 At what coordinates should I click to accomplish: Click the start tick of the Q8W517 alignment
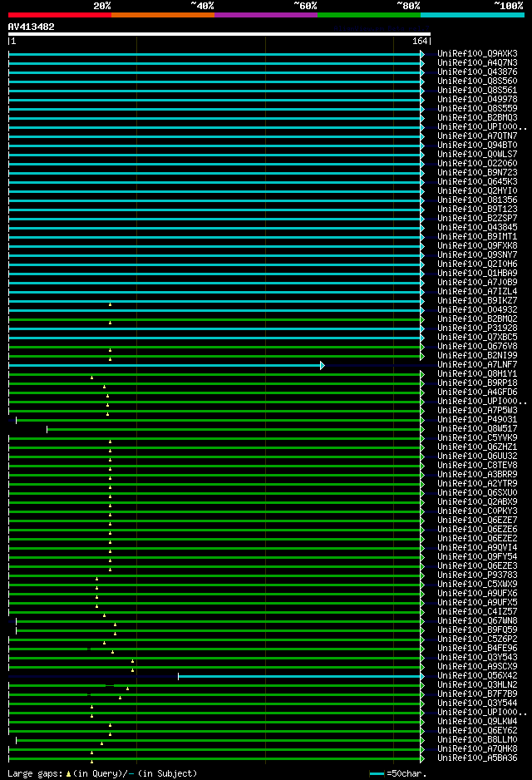click(47, 429)
